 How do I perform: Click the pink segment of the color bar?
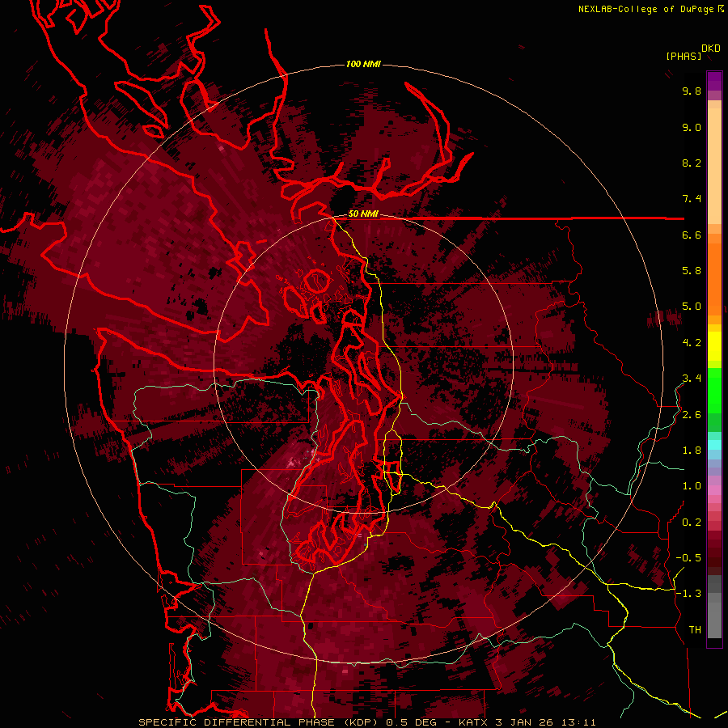714,490
